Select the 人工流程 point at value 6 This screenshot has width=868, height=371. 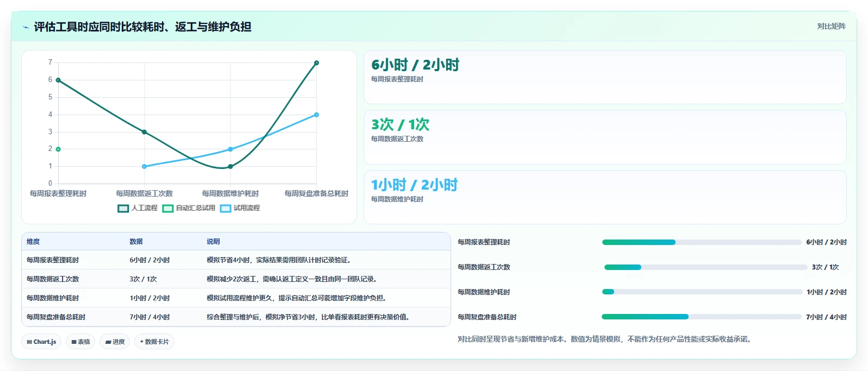tap(58, 80)
